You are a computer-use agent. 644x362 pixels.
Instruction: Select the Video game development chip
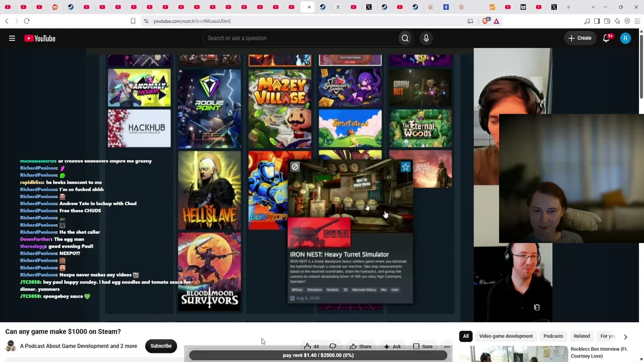[x=506, y=336]
